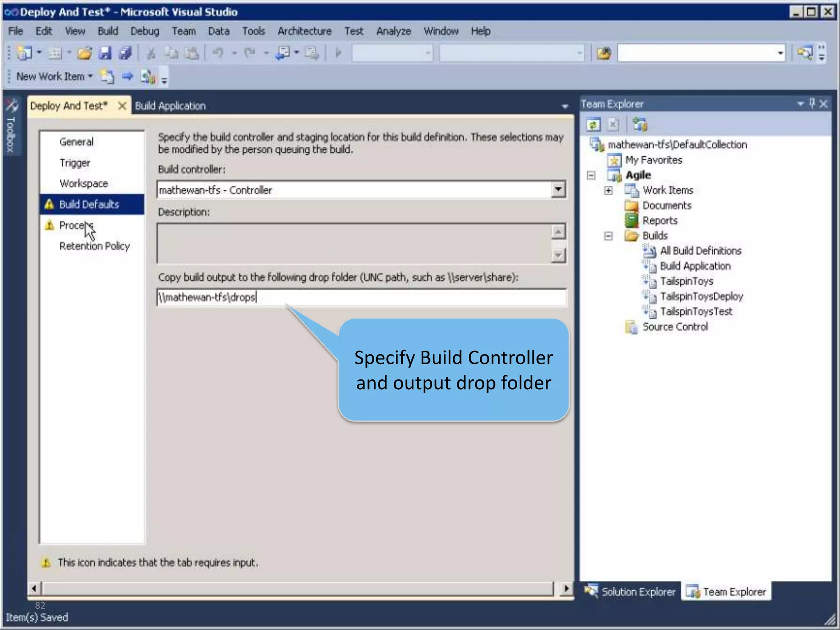Click the Open File folder icon
The height and width of the screenshot is (630, 840).
[x=84, y=53]
